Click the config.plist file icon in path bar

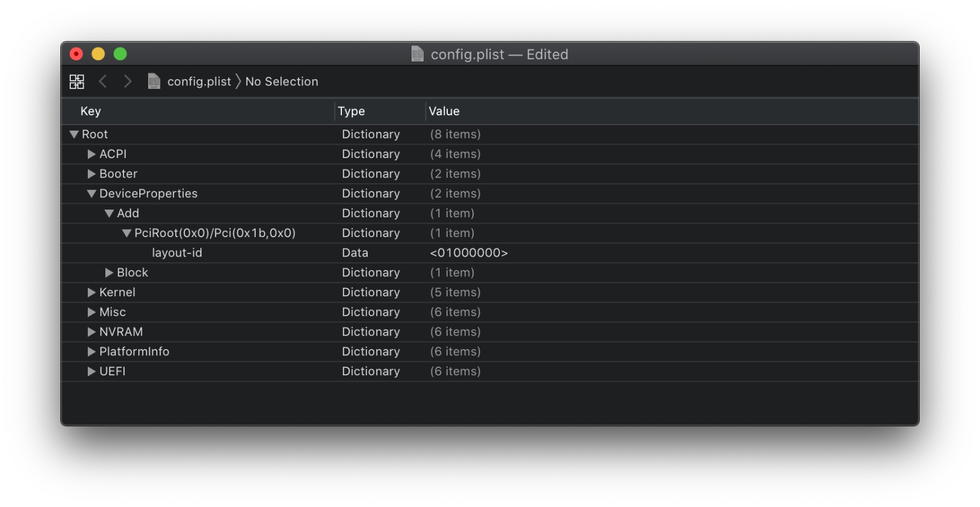(154, 81)
